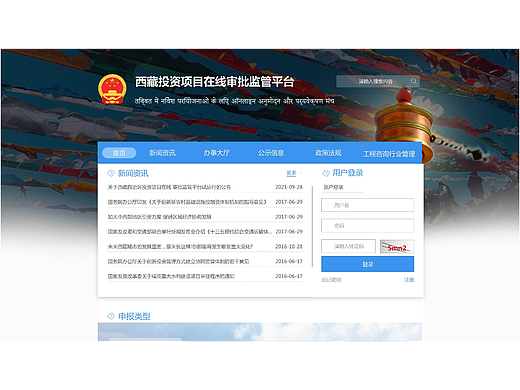Refresh the captcha image 5mn2
Screen dimensions: 520x390
[397, 247]
